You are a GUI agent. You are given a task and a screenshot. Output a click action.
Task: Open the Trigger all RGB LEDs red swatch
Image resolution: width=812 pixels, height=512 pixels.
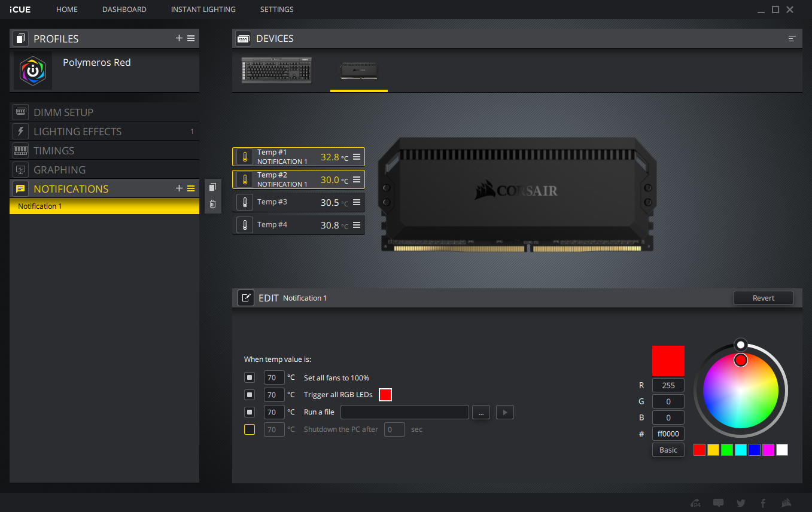pos(385,395)
